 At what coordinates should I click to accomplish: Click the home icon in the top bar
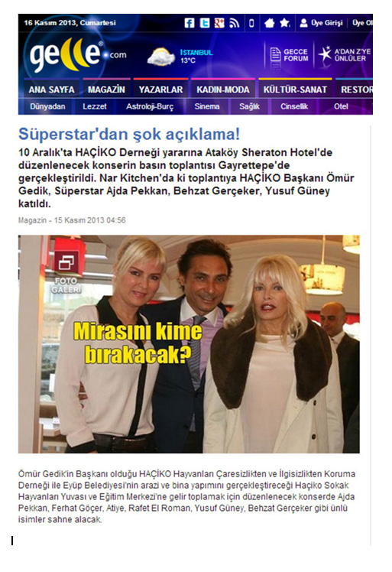click(270, 23)
